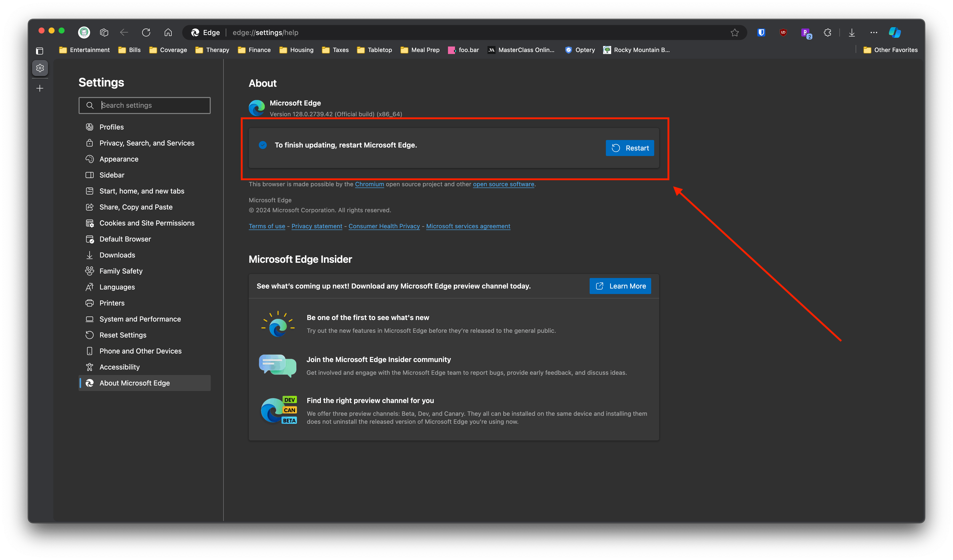The width and height of the screenshot is (953, 560).
Task: Click the browser Refresh icon
Action: click(x=146, y=32)
